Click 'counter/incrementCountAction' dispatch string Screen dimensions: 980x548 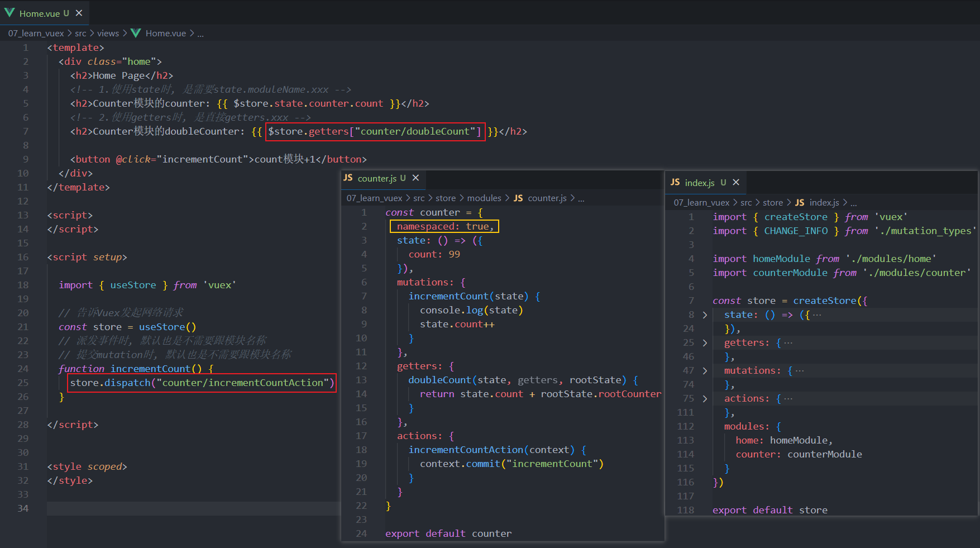[x=243, y=383]
